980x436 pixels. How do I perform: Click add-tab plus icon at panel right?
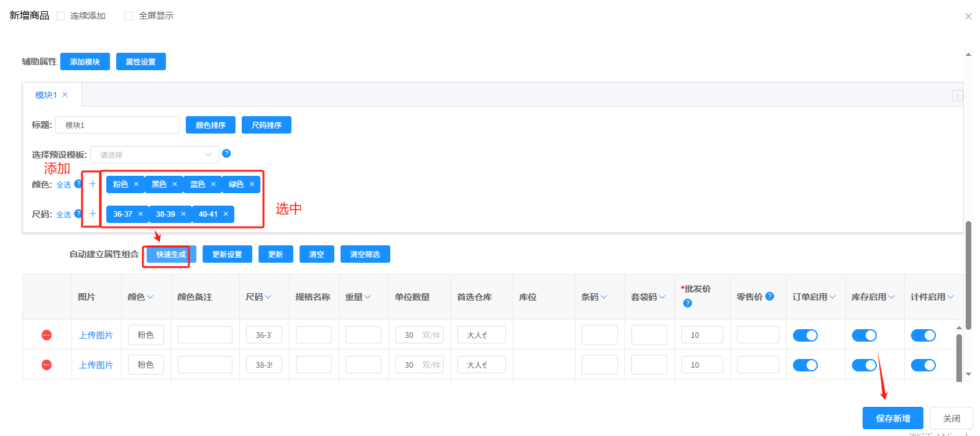point(957,96)
